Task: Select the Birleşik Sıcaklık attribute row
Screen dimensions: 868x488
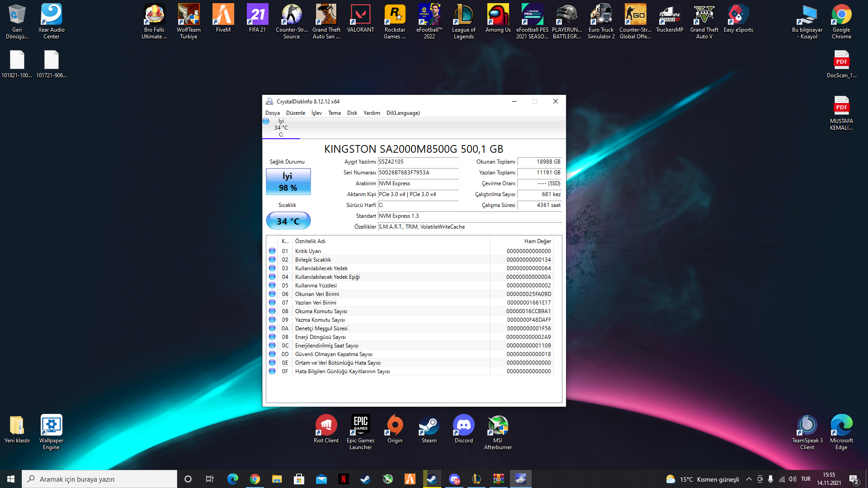Action: point(410,260)
